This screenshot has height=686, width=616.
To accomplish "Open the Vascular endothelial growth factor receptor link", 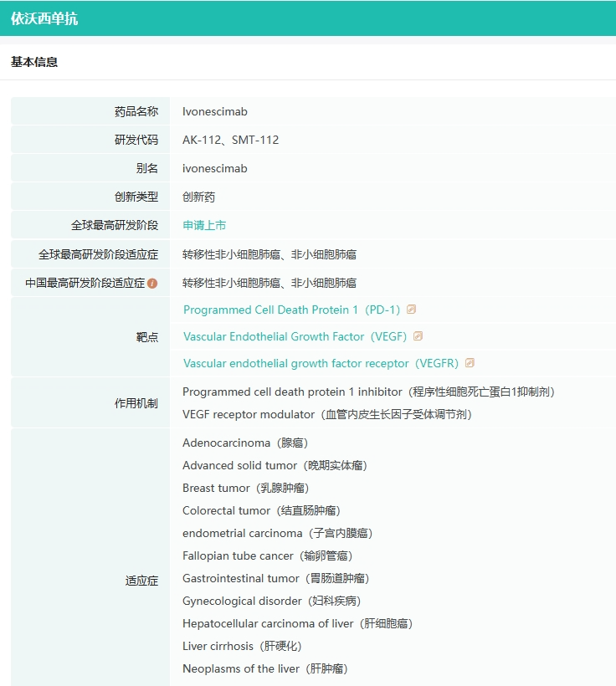I will 321,363.
